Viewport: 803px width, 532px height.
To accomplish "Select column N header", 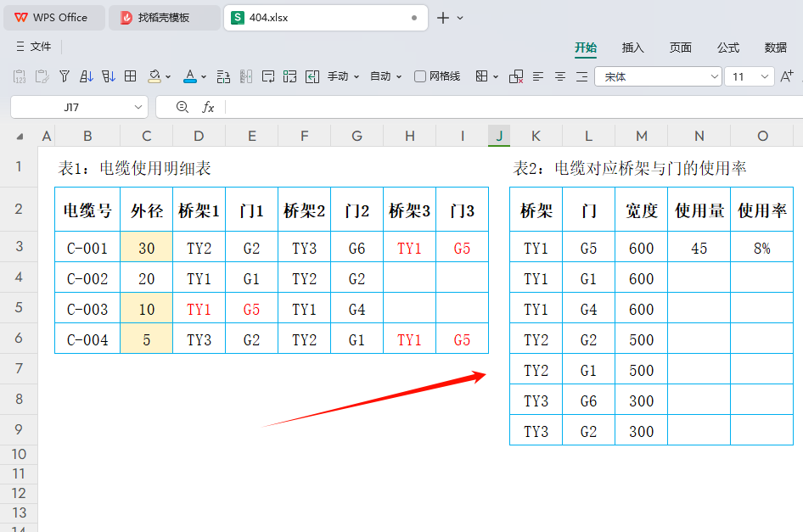I will (x=699, y=136).
